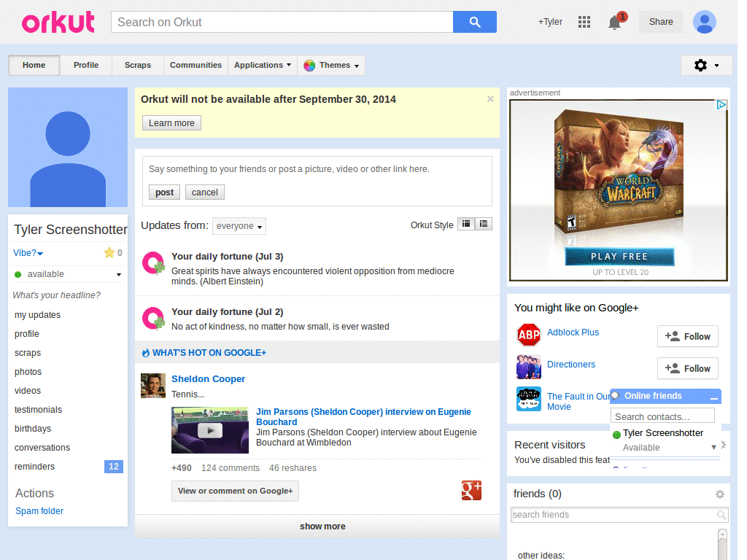Click the status update text box
Viewport: 747px width, 560px height.
317,169
